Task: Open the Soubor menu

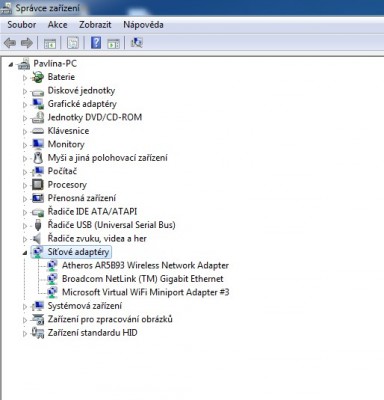Action: [22, 25]
